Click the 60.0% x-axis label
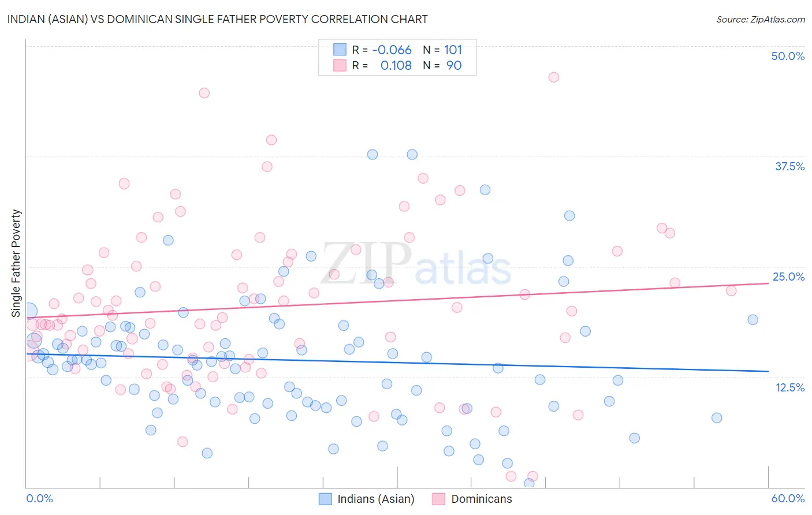 tap(788, 498)
